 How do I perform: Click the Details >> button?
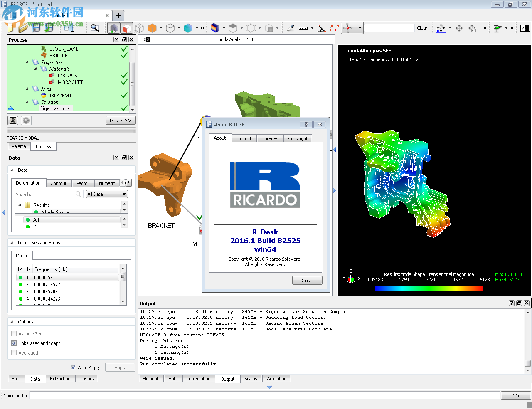(120, 121)
